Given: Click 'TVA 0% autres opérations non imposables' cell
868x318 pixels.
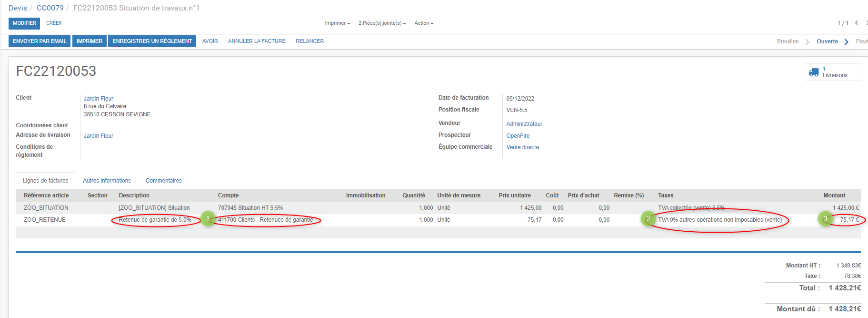Looking at the screenshot, I should tap(720, 220).
